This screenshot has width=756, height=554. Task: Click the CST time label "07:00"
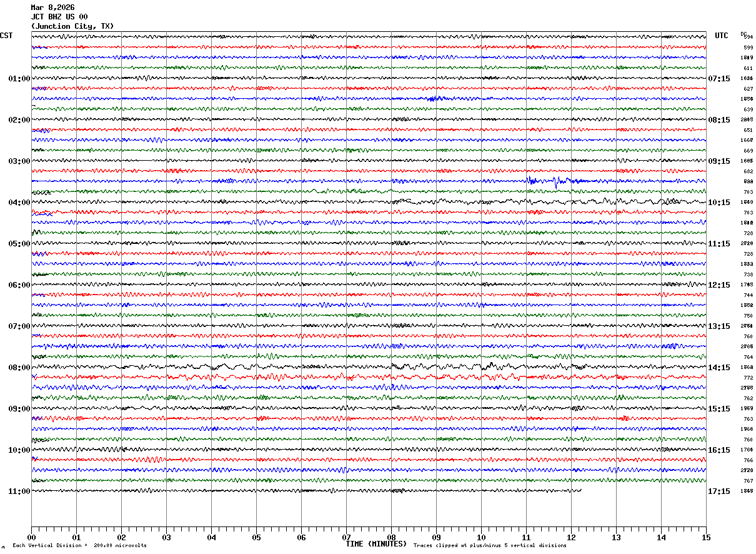pyautogui.click(x=19, y=326)
